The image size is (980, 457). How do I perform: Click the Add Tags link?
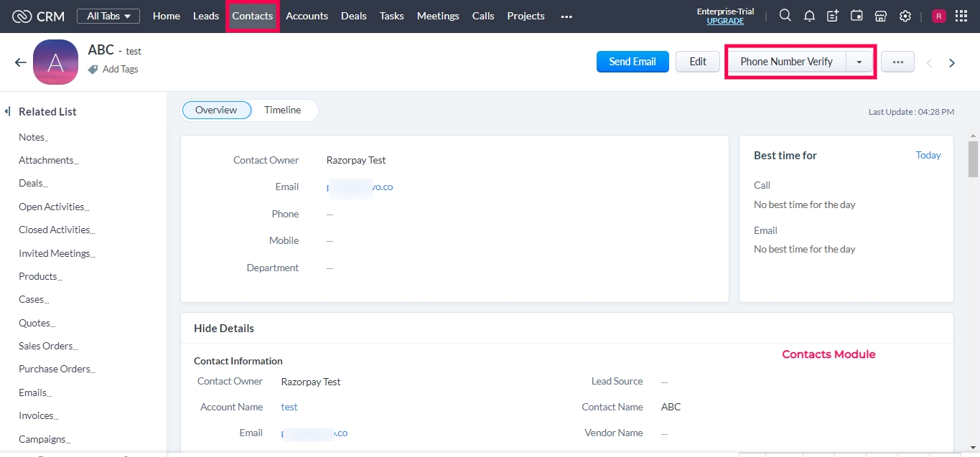121,70
